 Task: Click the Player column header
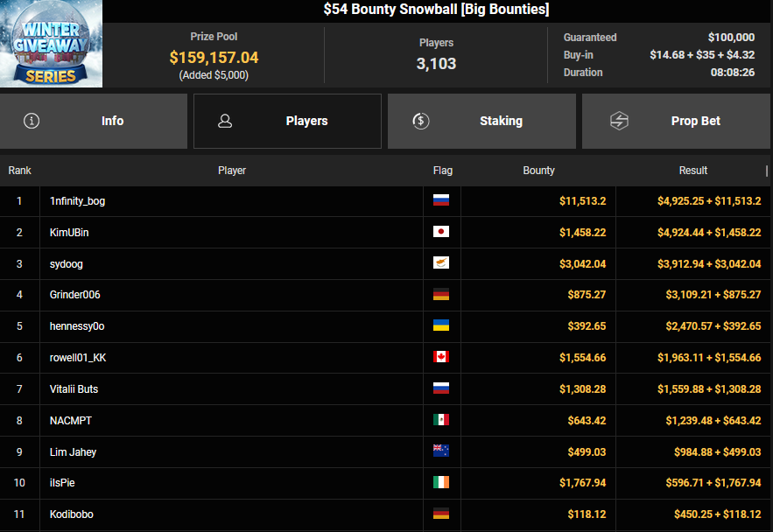point(232,171)
